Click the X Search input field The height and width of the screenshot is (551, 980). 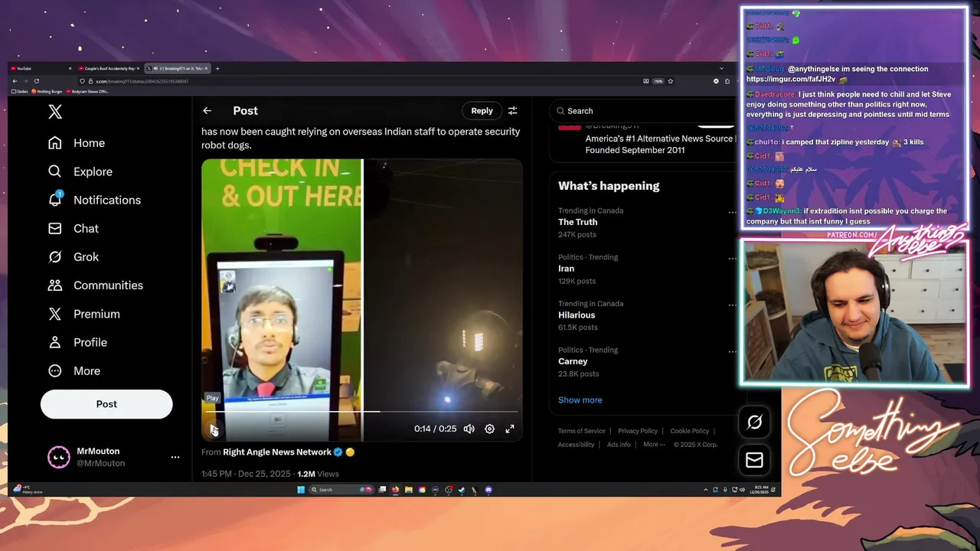coord(642,111)
